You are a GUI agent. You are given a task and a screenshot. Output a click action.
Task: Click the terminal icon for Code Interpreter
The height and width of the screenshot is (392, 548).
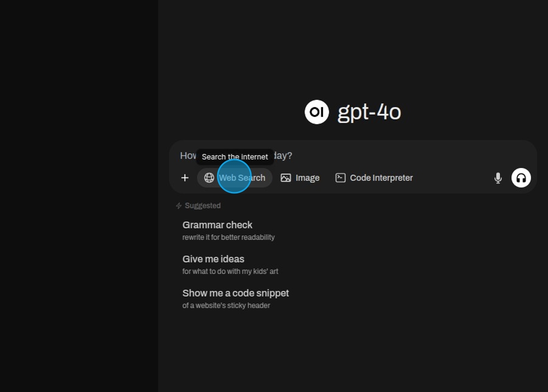click(x=340, y=178)
